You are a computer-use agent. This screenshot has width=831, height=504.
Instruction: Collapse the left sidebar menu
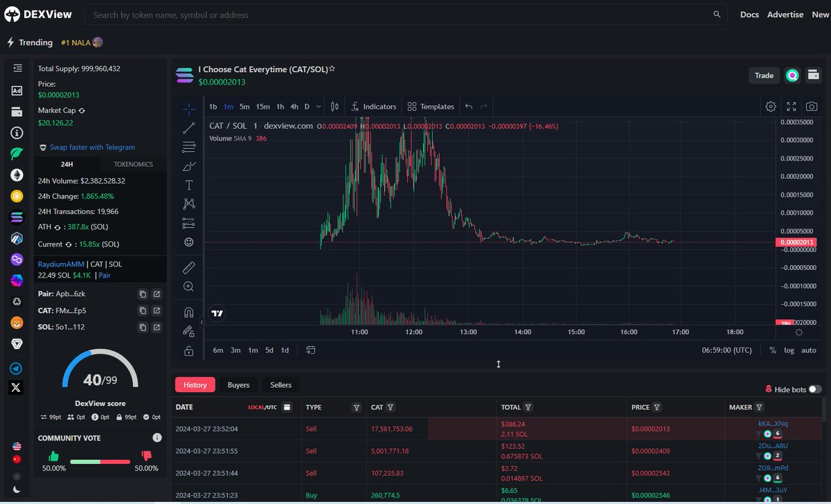coord(17,68)
